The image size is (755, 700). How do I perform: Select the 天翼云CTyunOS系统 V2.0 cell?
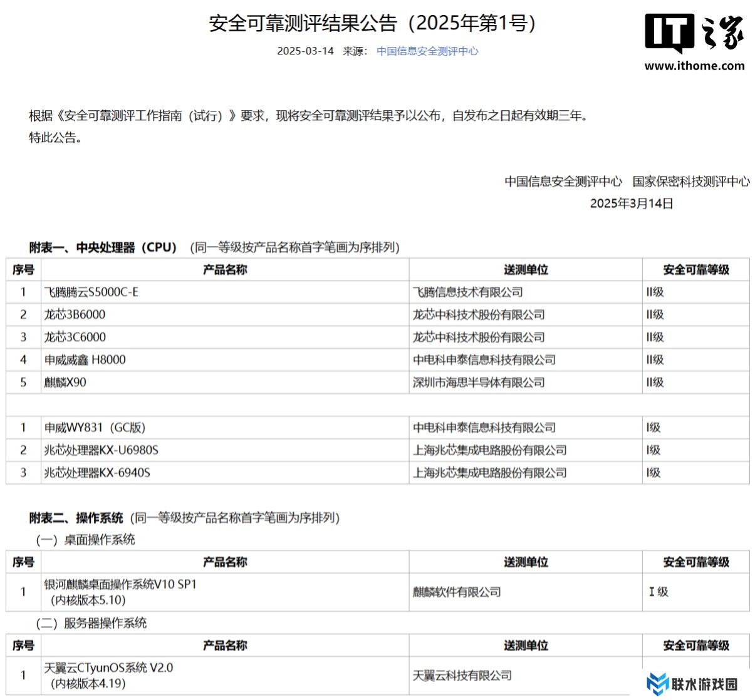tap(108, 668)
